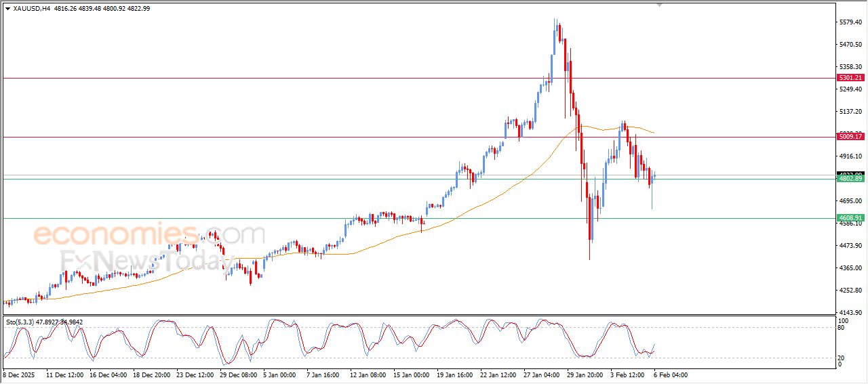
Task: Click price scale value 4252.80
Action: (x=852, y=291)
